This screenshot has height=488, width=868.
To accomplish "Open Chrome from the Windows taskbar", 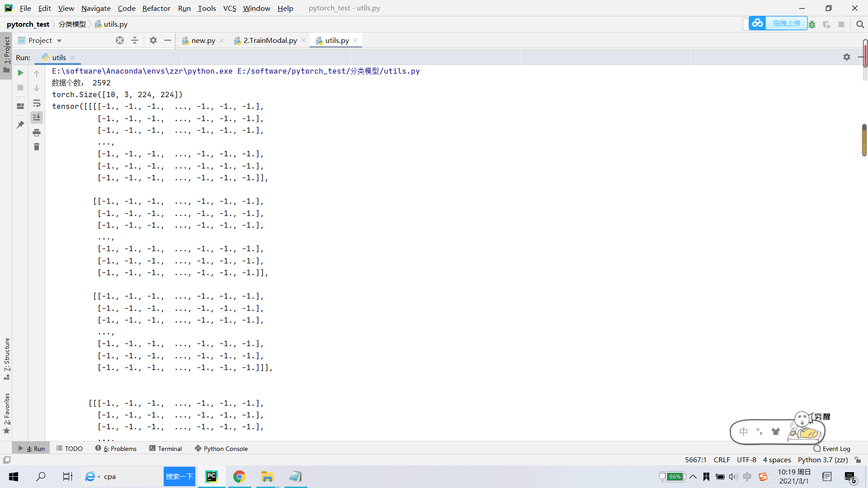I will 239,477.
